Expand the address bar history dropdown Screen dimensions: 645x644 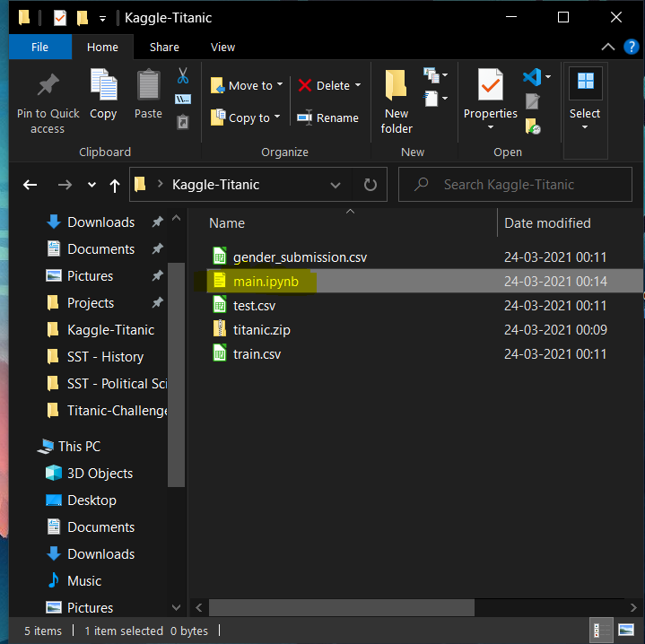pos(336,185)
